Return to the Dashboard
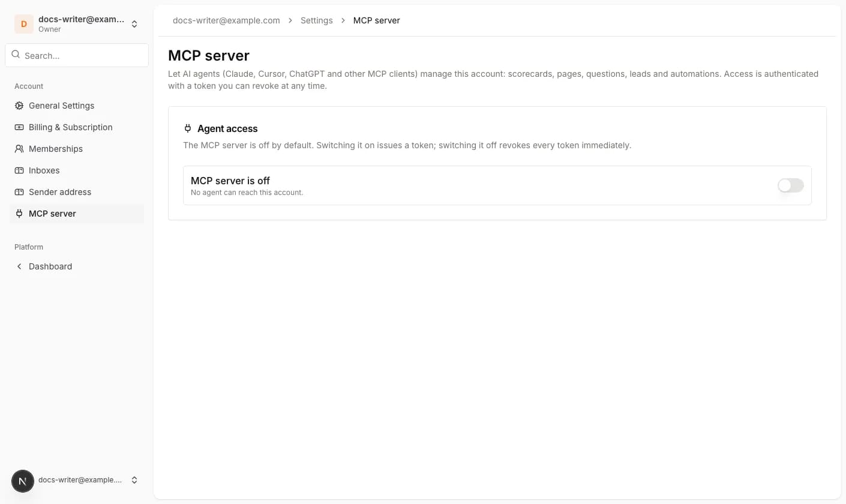Viewport: 846px width, 504px height. coord(77,266)
